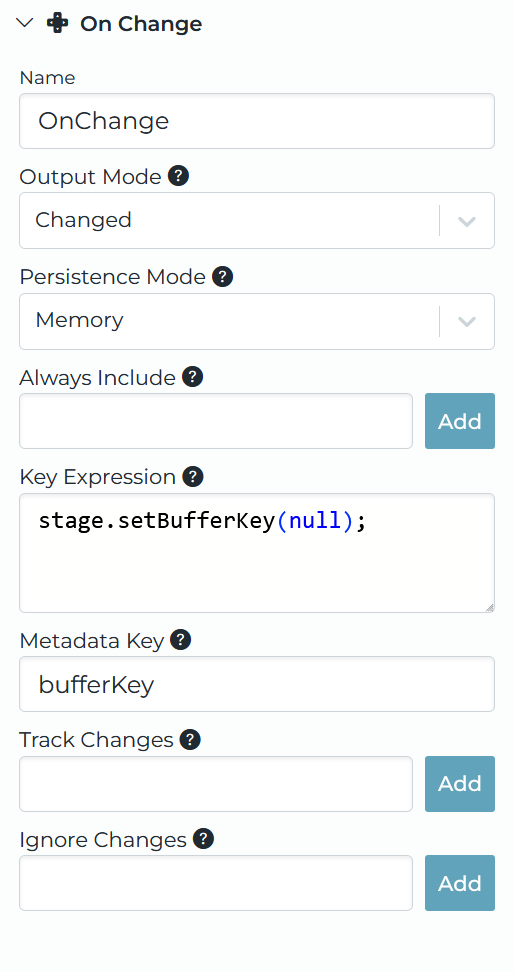
Task: Open Output Mode help tooltip icon
Action: pos(179,176)
